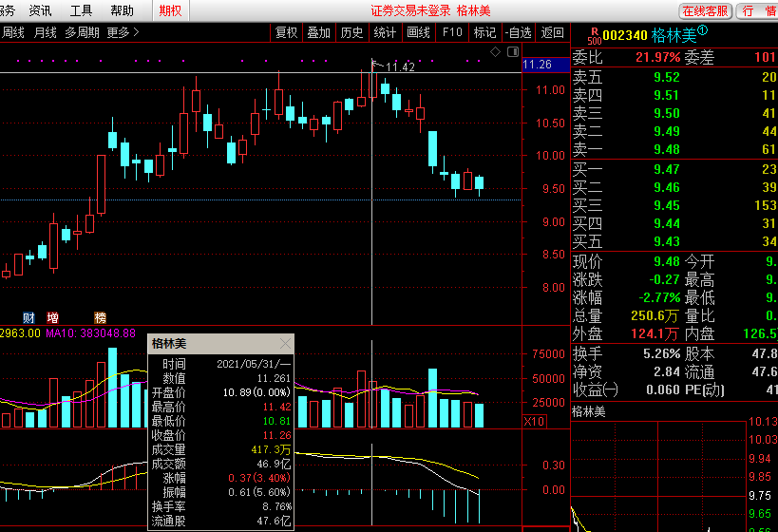Click the 行情 button

pos(758,10)
